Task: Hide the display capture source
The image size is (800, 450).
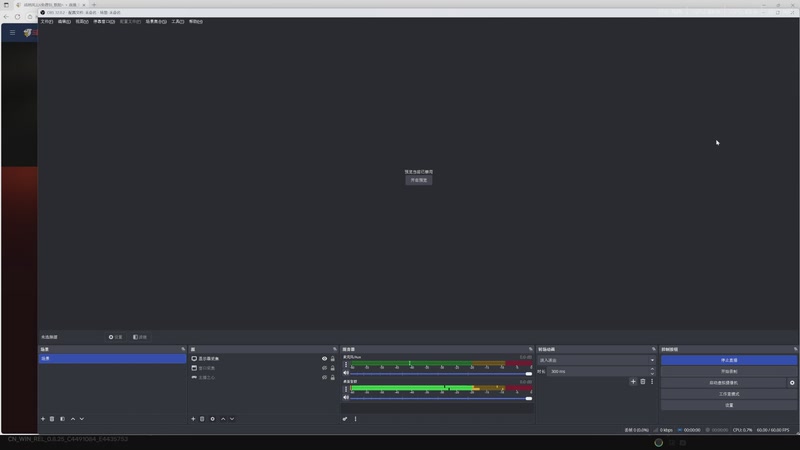Action: tap(324, 359)
